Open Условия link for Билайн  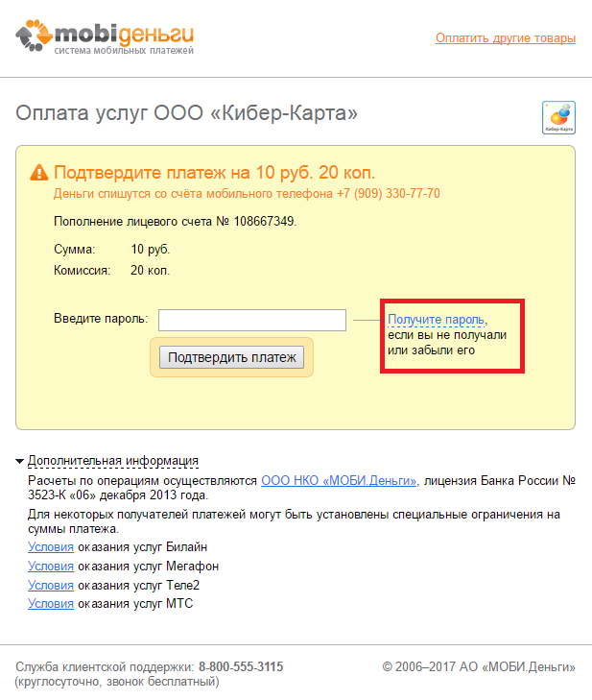[51, 547]
